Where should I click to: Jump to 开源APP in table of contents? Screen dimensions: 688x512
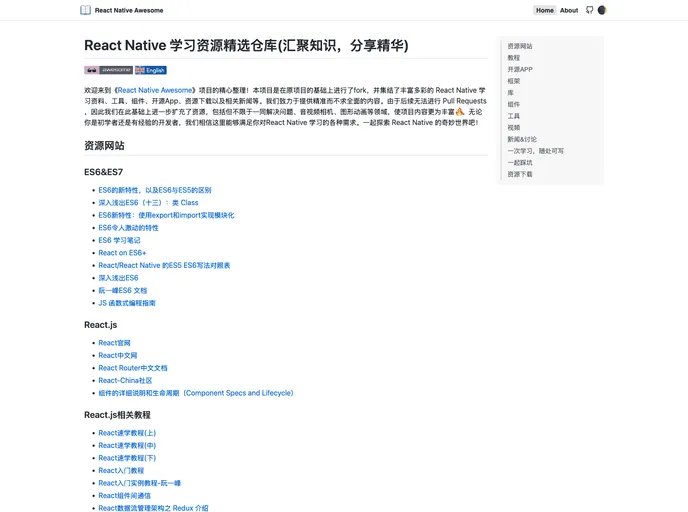[520, 69]
